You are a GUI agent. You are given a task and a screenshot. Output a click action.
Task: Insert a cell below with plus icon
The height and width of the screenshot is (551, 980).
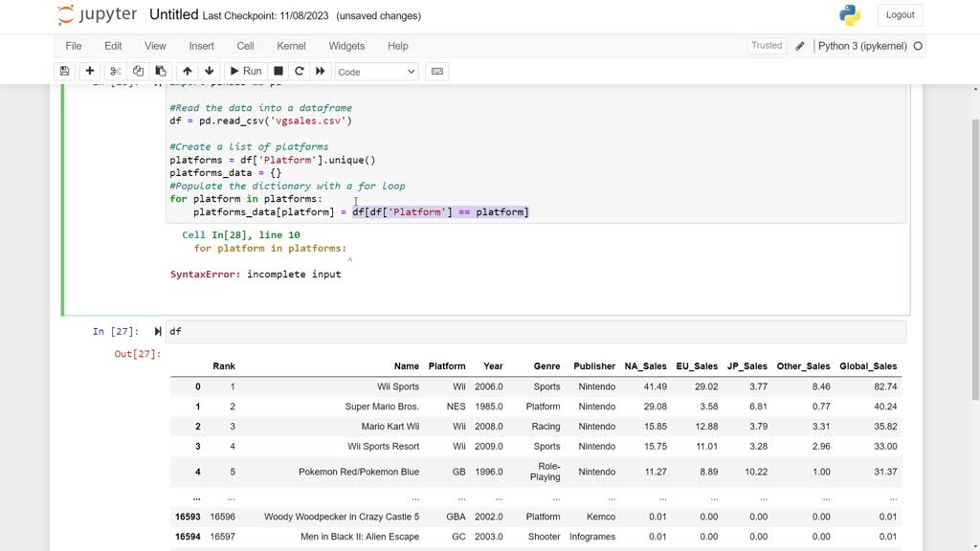[89, 71]
